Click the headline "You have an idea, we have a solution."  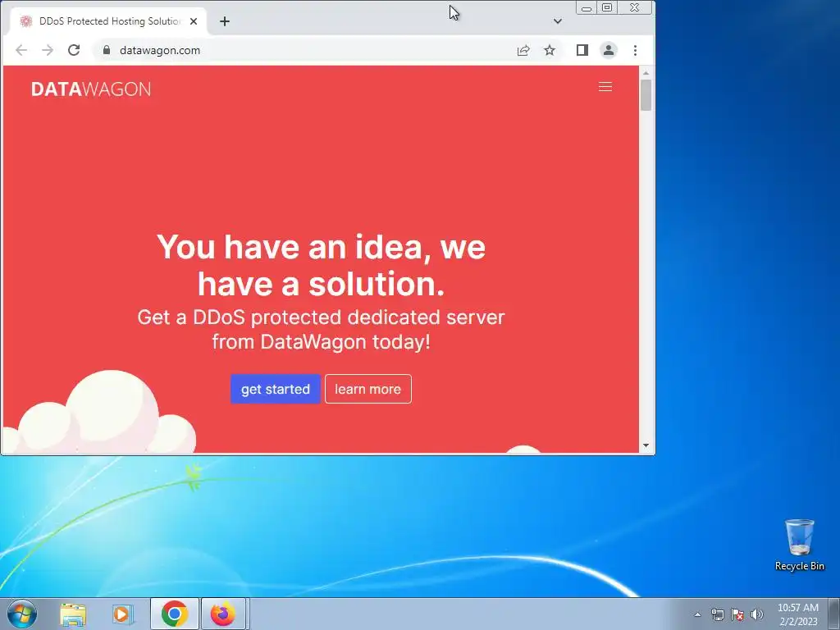(x=321, y=265)
